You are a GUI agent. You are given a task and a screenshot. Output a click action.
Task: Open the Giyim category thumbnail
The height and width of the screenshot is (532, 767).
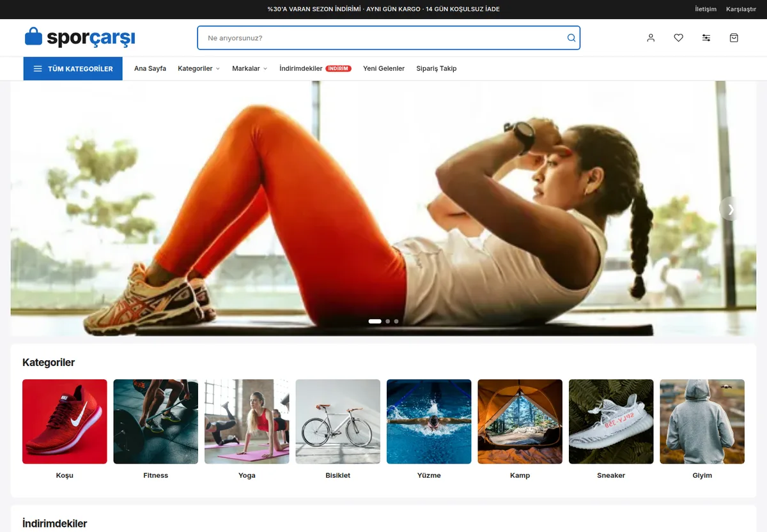pyautogui.click(x=702, y=422)
